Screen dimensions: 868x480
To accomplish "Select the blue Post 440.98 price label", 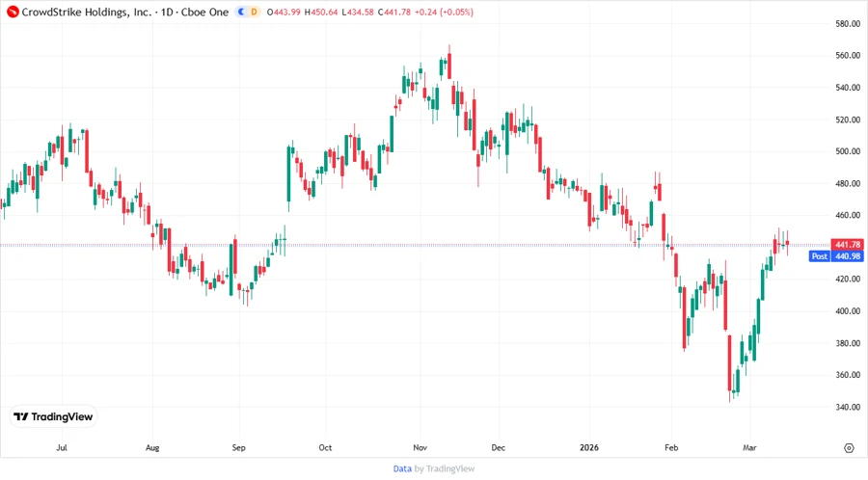I will [x=836, y=256].
